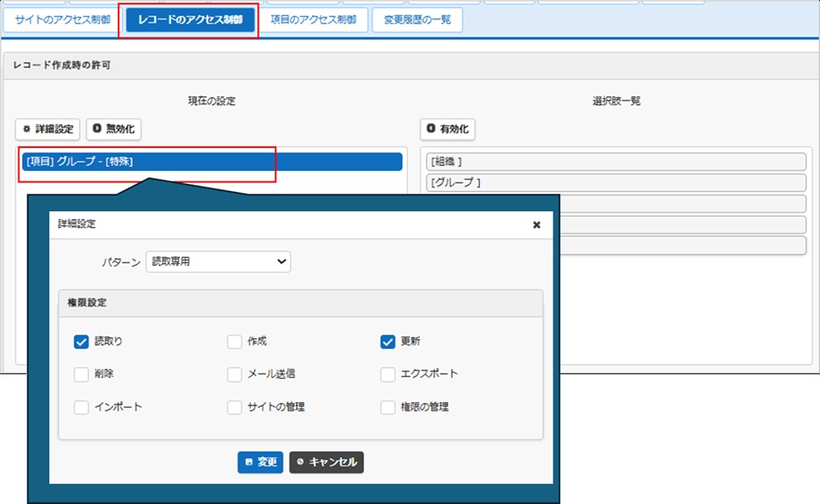The width and height of the screenshot is (820, 504).
Task: Click the 詳細設定 gear button
Action: [x=47, y=129]
